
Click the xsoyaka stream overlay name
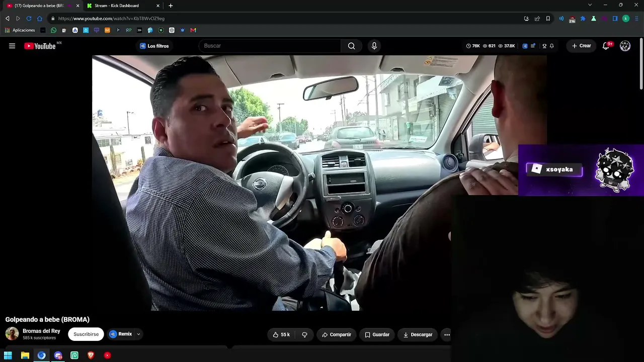tap(559, 170)
